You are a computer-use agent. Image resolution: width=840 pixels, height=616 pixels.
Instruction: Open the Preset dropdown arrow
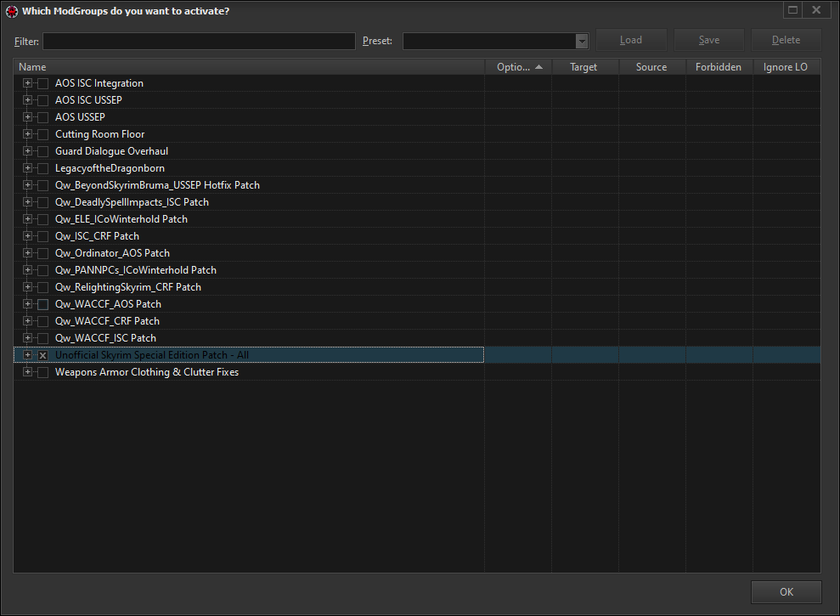coord(582,41)
